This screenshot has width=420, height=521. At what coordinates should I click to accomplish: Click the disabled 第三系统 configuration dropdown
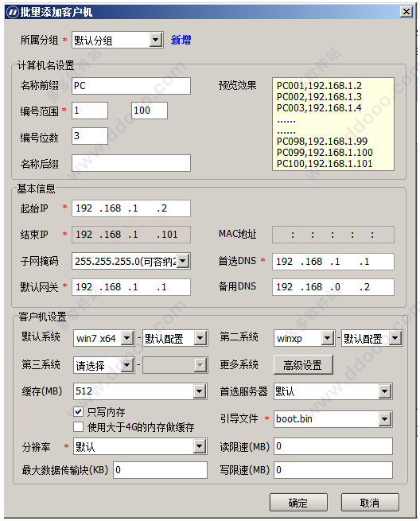[x=175, y=365]
